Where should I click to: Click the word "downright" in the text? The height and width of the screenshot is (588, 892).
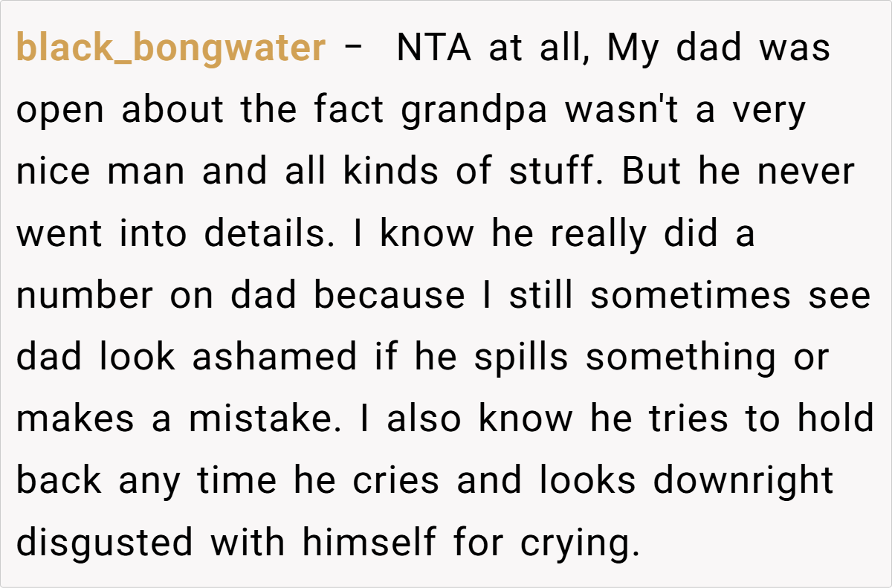(743, 481)
